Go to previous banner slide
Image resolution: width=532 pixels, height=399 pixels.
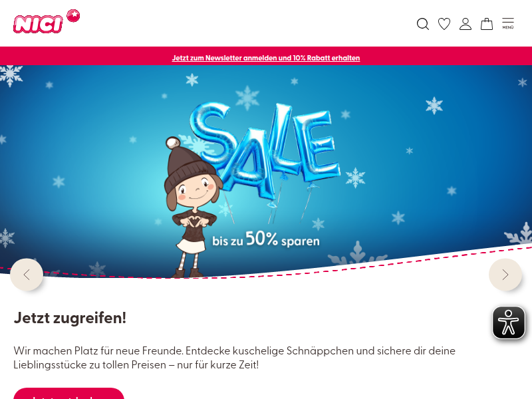coord(27,275)
